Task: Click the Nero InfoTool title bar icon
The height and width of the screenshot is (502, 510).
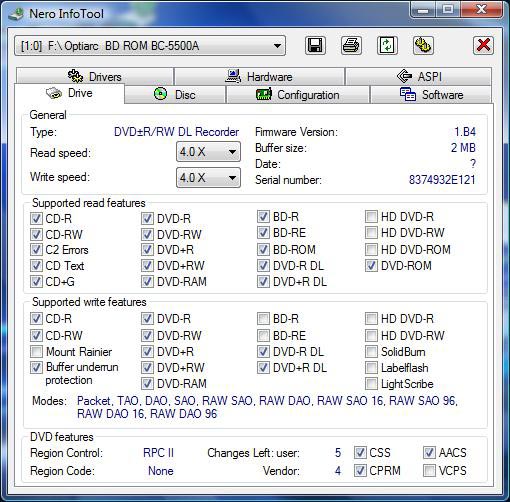Action: coord(16,14)
